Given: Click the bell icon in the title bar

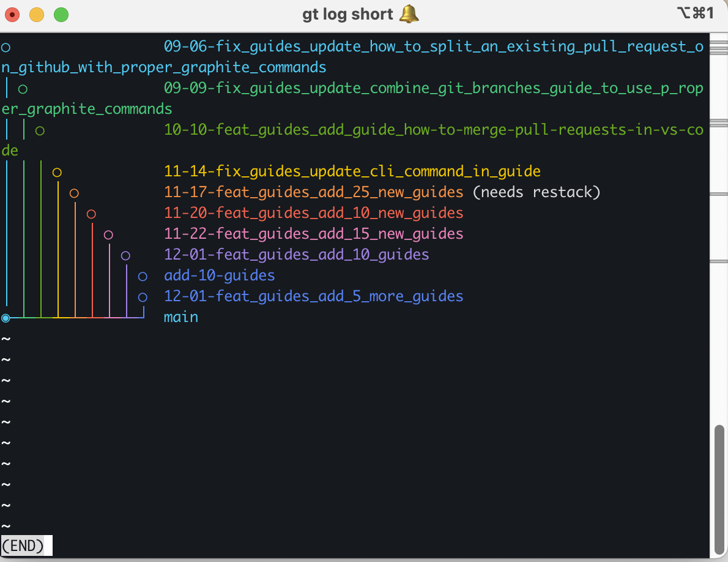Looking at the screenshot, I should tap(409, 13).
